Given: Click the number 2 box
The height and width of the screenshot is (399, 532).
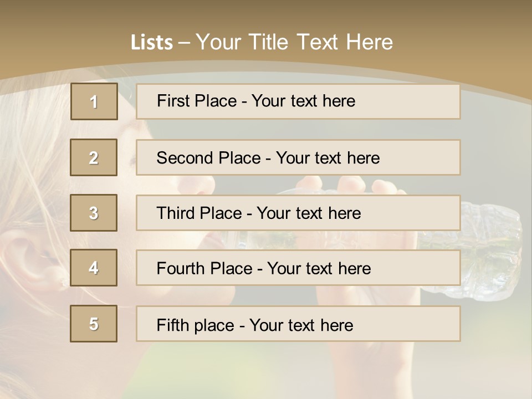Looking at the screenshot, I should (x=94, y=157).
